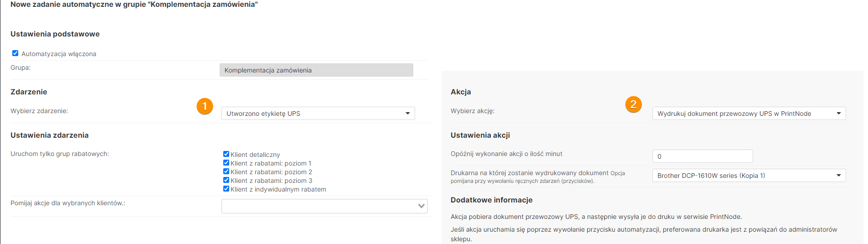Uncheck Klient z rabatami: poziom 1
This screenshot has width=868, height=244.
[x=226, y=163]
